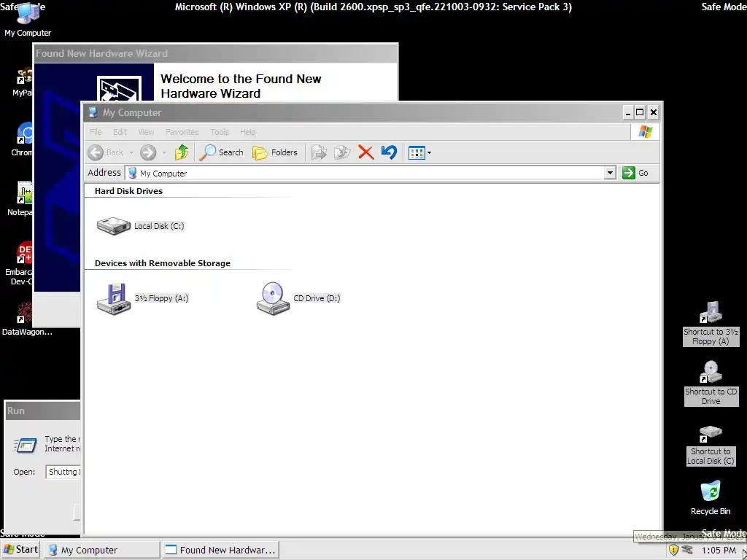Minimize the My Computer window
This screenshot has height=560, width=747.
pyautogui.click(x=628, y=113)
